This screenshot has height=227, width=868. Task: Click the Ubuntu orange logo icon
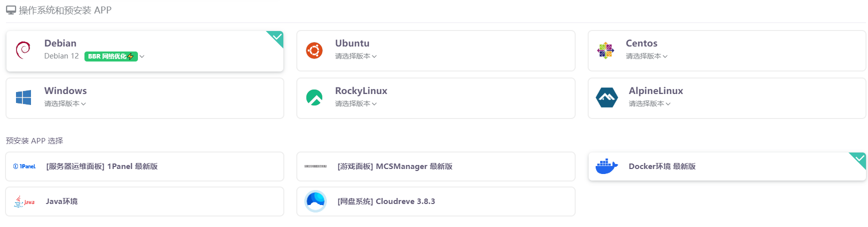314,50
